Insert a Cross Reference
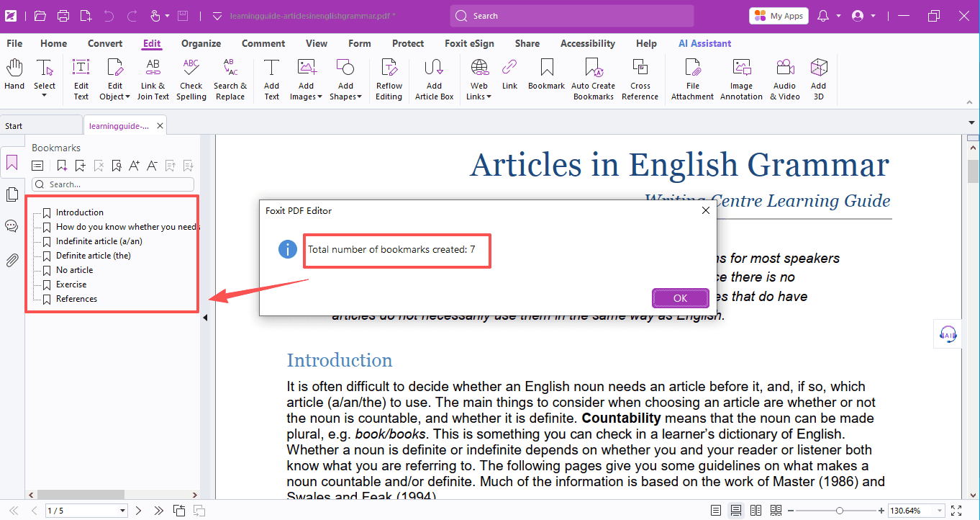The width and height of the screenshot is (980, 520). 640,79
